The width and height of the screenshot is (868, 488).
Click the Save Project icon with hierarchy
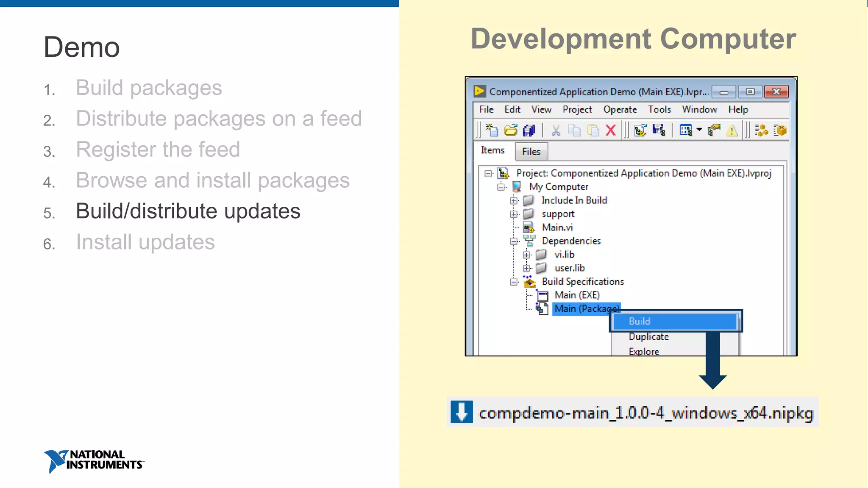click(659, 130)
